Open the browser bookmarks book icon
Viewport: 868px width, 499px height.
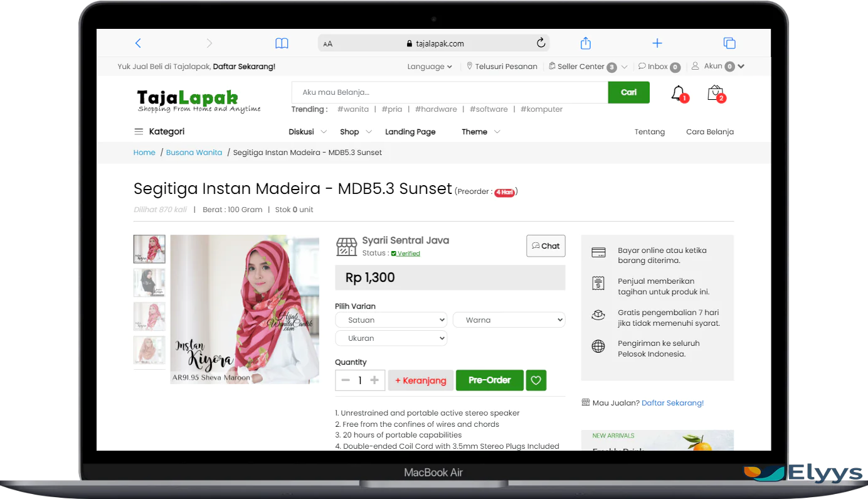(282, 43)
